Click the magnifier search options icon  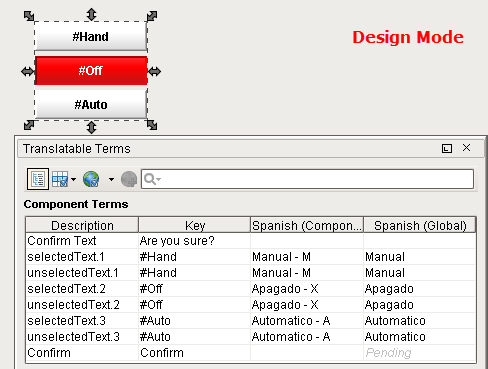tap(152, 179)
